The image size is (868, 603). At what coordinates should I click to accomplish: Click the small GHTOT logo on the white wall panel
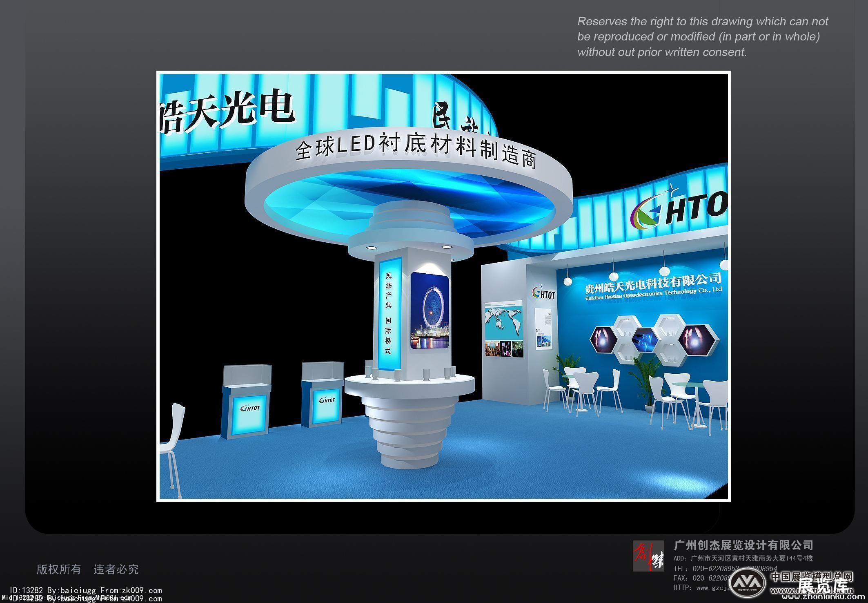pos(543,293)
